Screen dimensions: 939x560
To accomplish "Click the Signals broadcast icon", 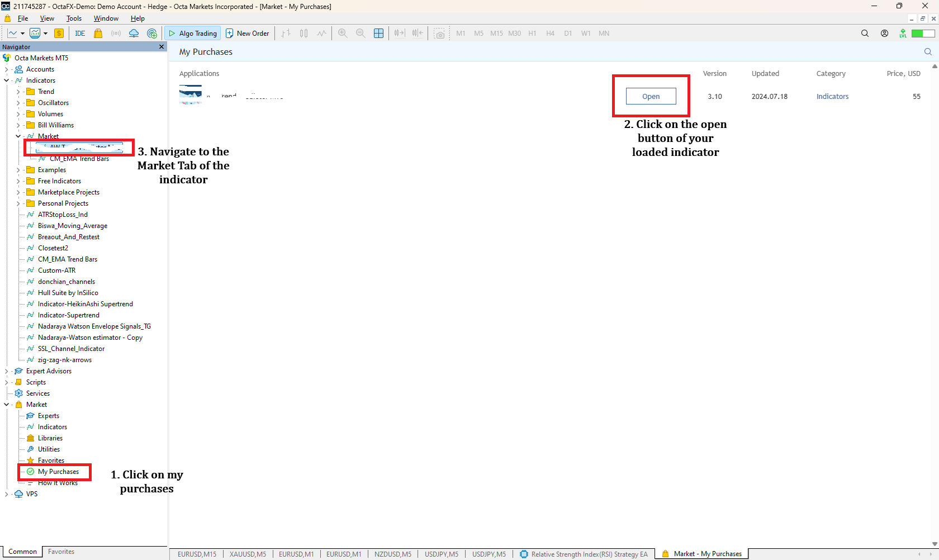I will pos(116,33).
